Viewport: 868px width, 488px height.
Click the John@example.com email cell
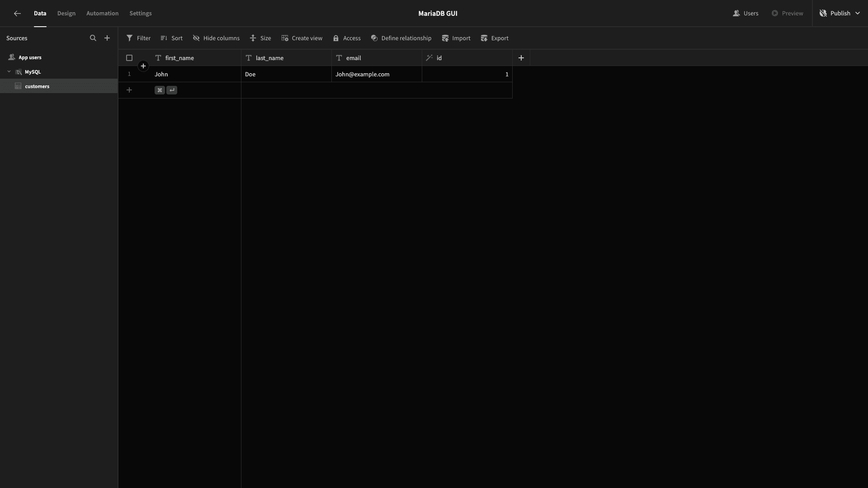(377, 74)
